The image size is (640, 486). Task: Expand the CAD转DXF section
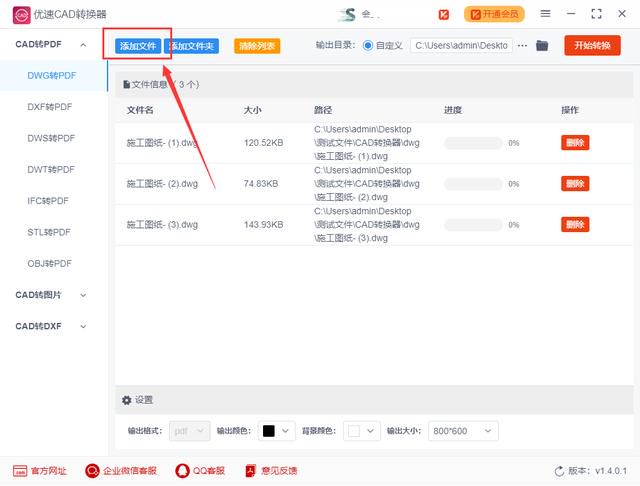point(83,326)
